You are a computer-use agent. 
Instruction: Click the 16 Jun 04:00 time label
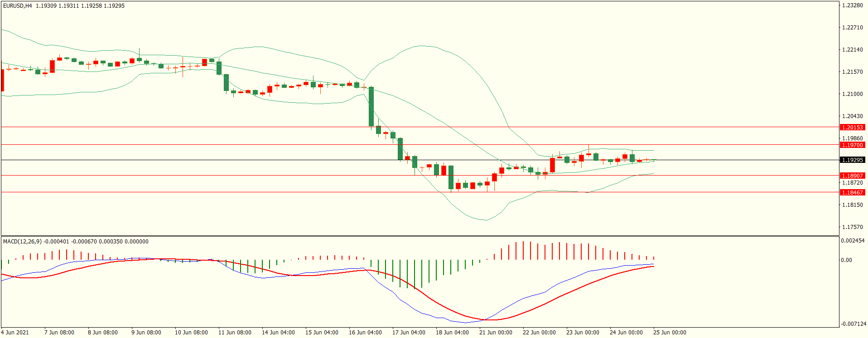click(365, 333)
